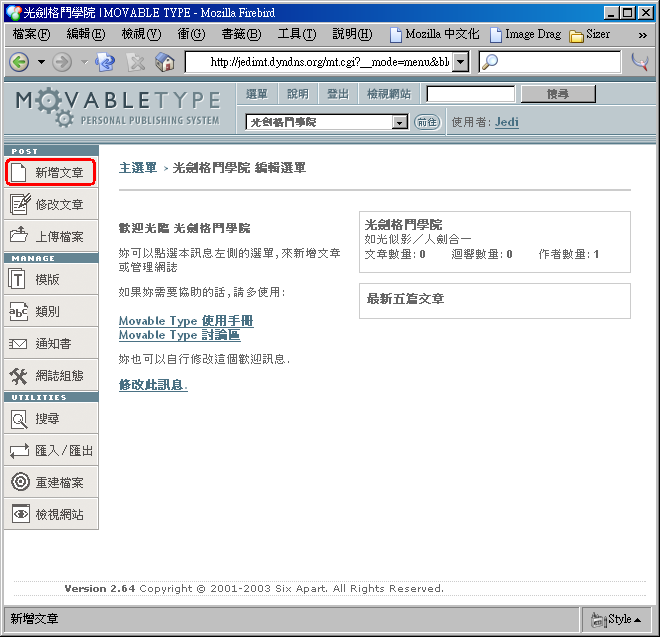Open the Sizer bookmark folder
The image size is (660, 637).
(589, 35)
